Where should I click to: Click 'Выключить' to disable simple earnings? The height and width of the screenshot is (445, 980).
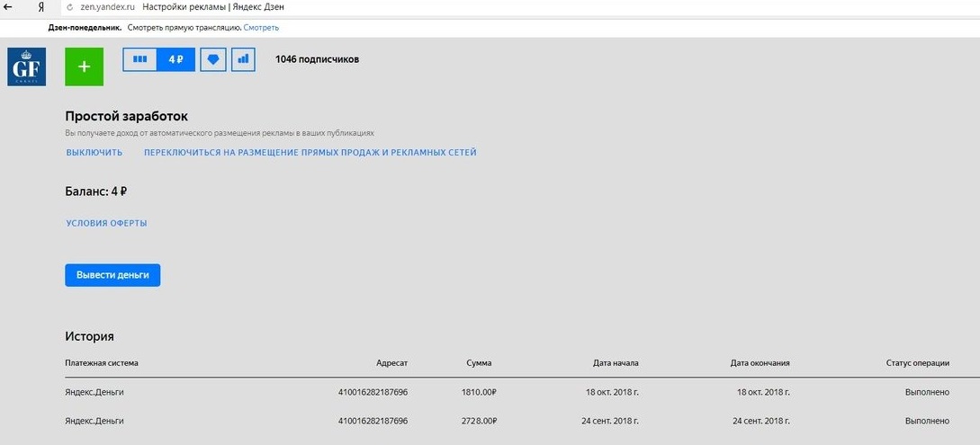[94, 153]
